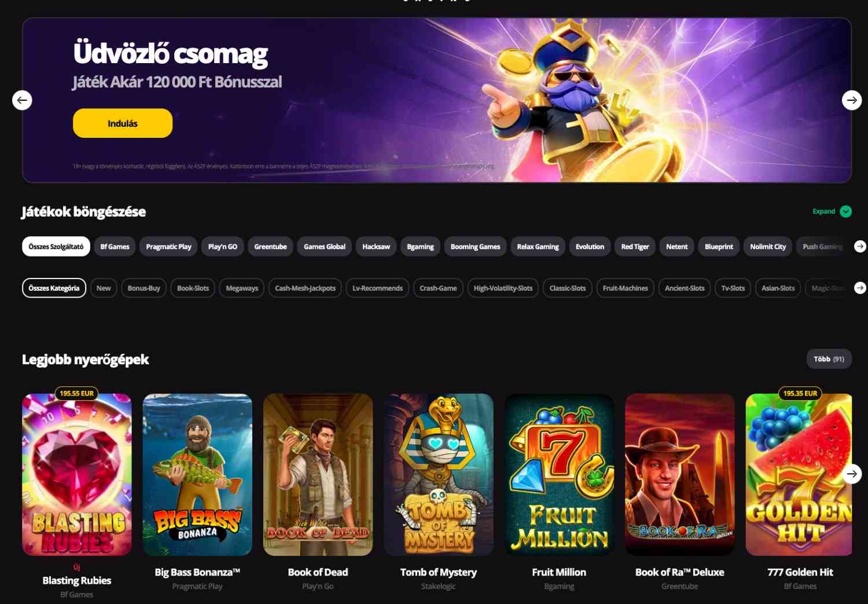Open Fruit Million game tile

click(x=559, y=475)
